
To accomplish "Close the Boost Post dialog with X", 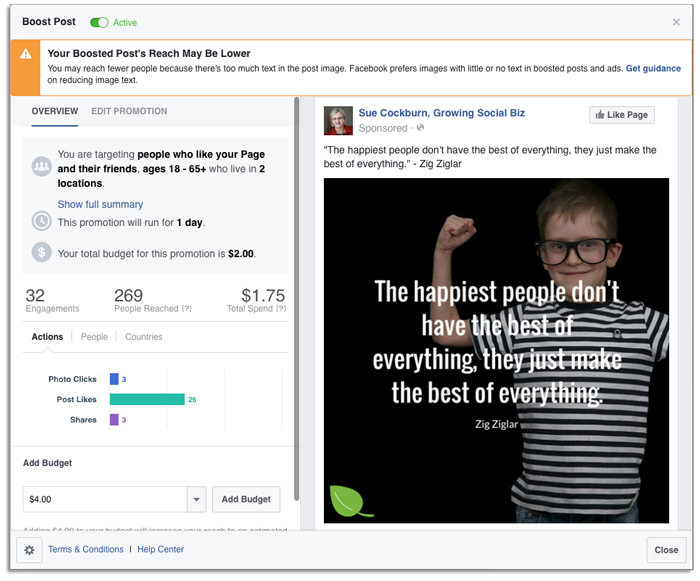I will coord(676,22).
